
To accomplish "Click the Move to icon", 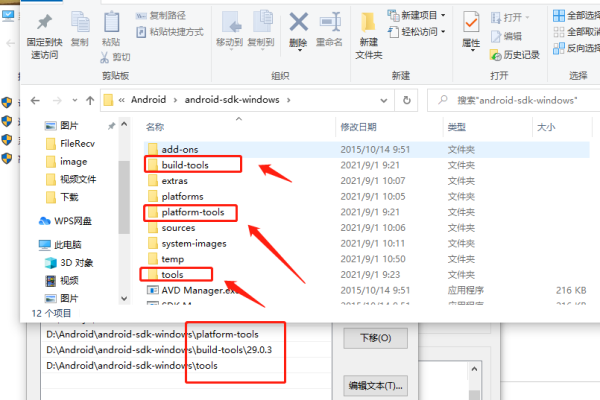I will [231, 22].
